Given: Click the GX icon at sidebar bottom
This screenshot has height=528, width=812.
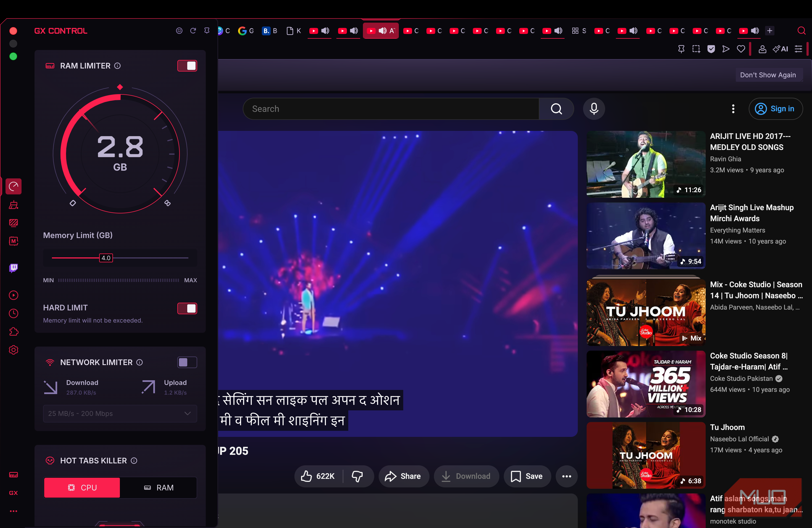Looking at the screenshot, I should [x=14, y=493].
